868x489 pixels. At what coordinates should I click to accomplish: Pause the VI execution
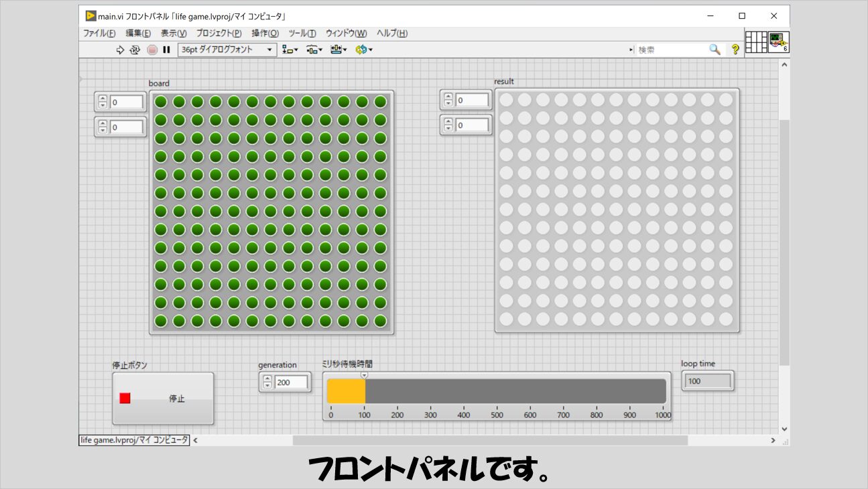pyautogui.click(x=166, y=50)
